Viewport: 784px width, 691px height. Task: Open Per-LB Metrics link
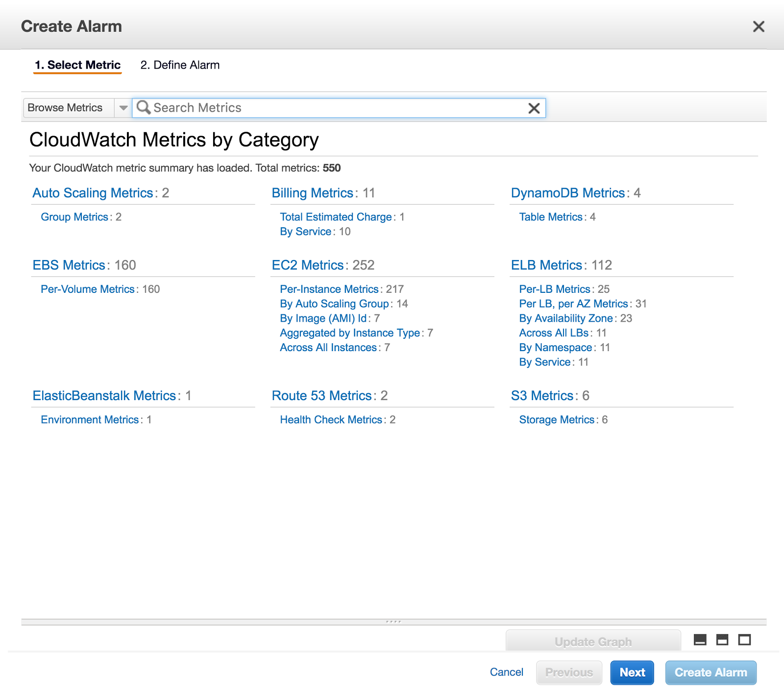555,289
